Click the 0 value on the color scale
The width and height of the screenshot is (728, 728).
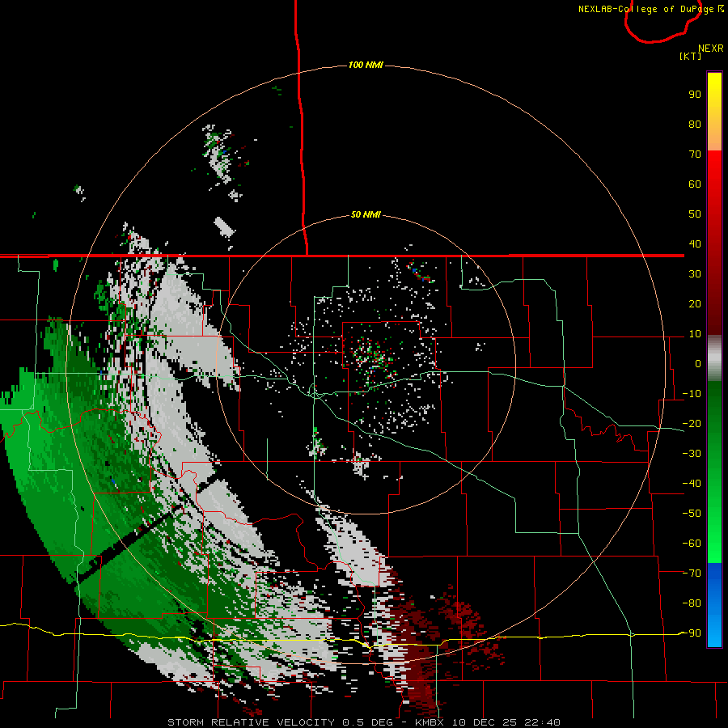(698, 364)
